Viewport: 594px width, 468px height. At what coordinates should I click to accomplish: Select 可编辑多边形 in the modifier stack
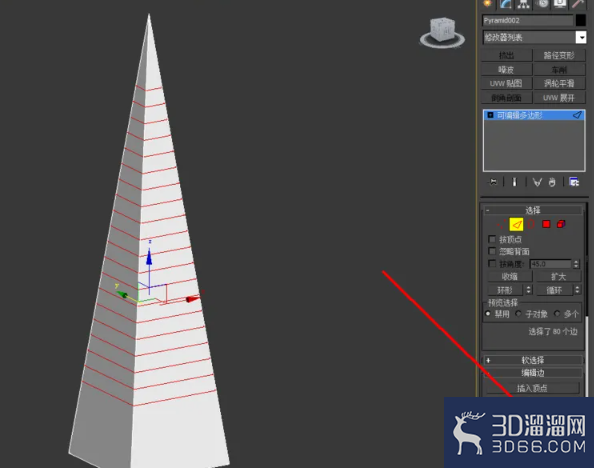534,115
